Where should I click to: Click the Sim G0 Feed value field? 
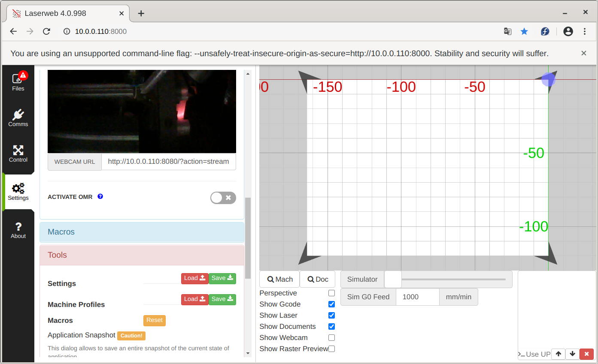click(x=418, y=297)
